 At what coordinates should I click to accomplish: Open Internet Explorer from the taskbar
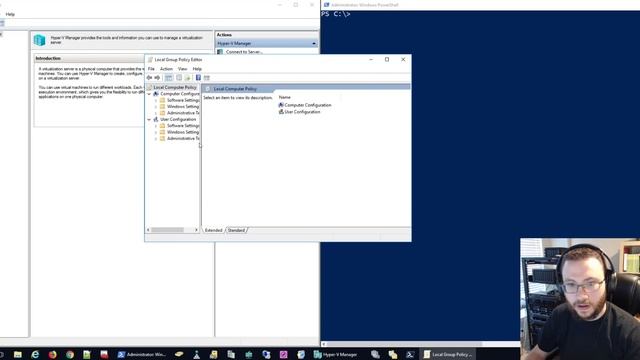(x=35, y=354)
